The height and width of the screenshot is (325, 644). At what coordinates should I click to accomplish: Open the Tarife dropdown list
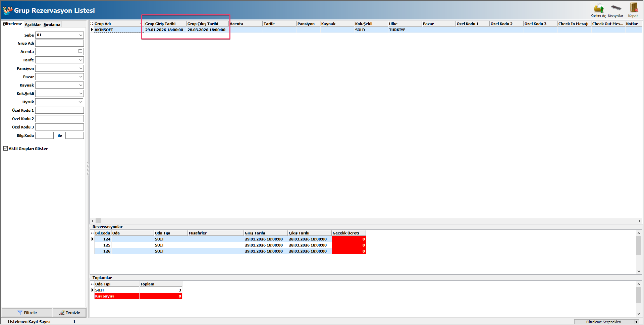pyautogui.click(x=80, y=60)
